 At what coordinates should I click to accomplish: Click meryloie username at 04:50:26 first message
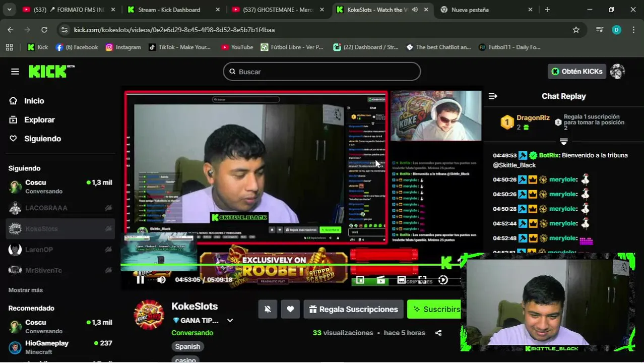coord(562,179)
